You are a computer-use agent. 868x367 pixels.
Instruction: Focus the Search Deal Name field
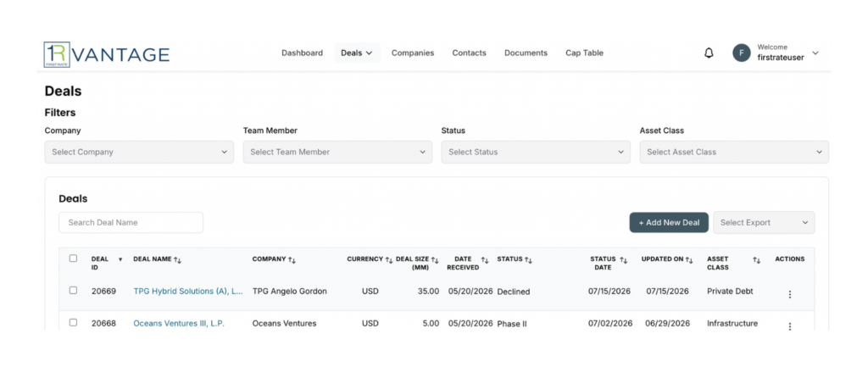[x=131, y=223]
